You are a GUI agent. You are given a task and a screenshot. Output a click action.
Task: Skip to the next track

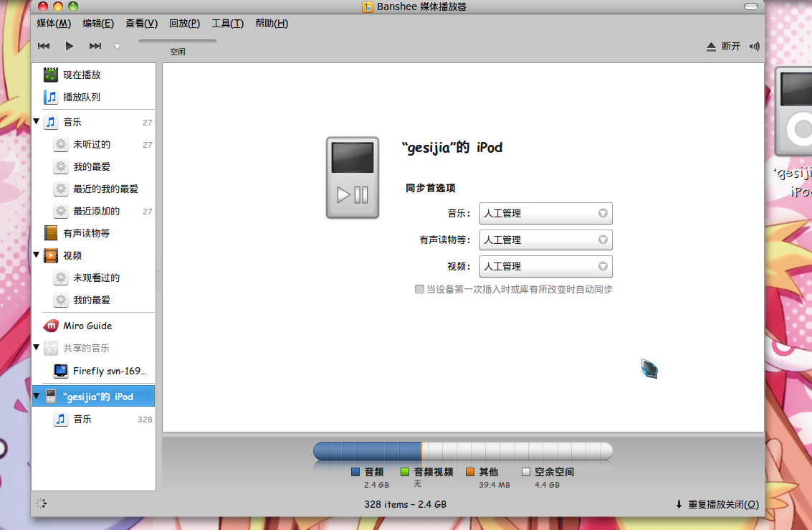click(95, 46)
